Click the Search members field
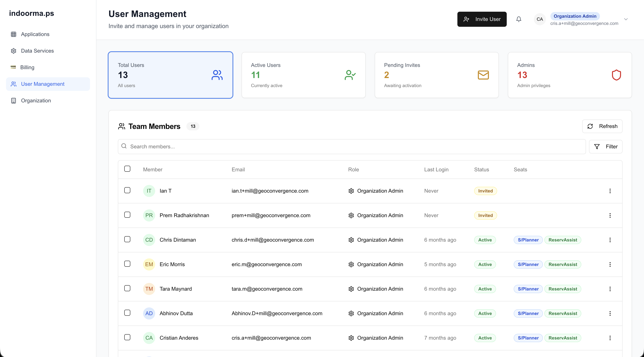 tap(352, 147)
